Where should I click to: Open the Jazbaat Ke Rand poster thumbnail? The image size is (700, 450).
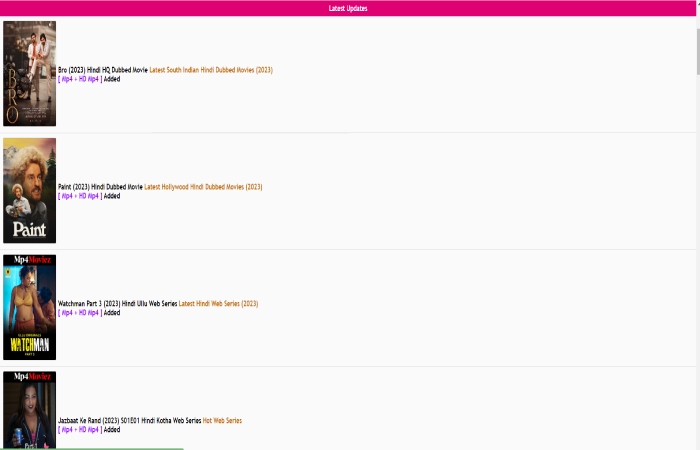point(29,410)
